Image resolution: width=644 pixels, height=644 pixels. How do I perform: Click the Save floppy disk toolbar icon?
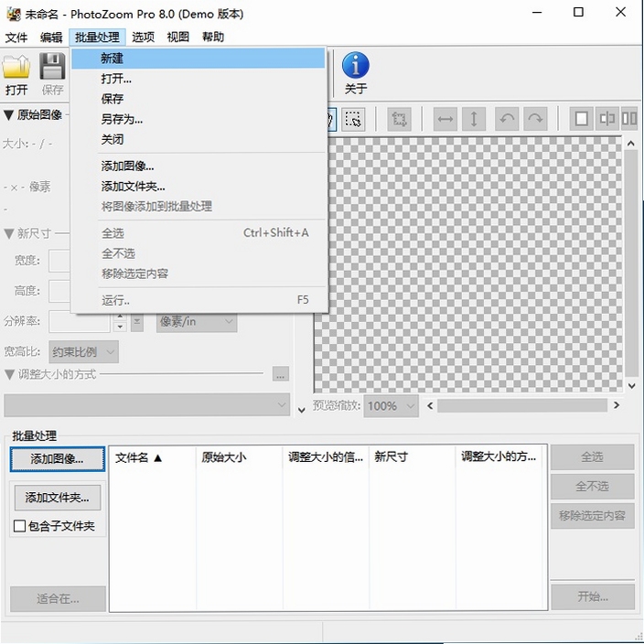tap(52, 67)
